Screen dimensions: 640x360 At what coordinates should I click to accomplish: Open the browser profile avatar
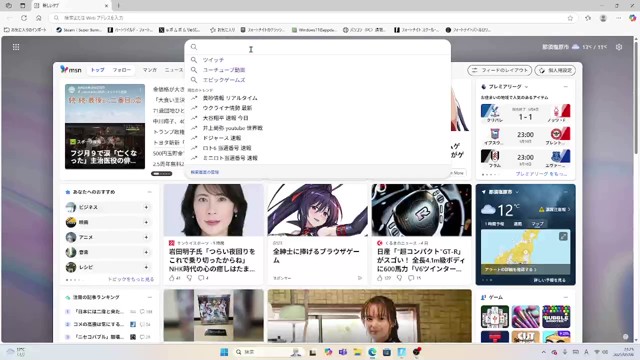pyautogui.click(x=603, y=18)
